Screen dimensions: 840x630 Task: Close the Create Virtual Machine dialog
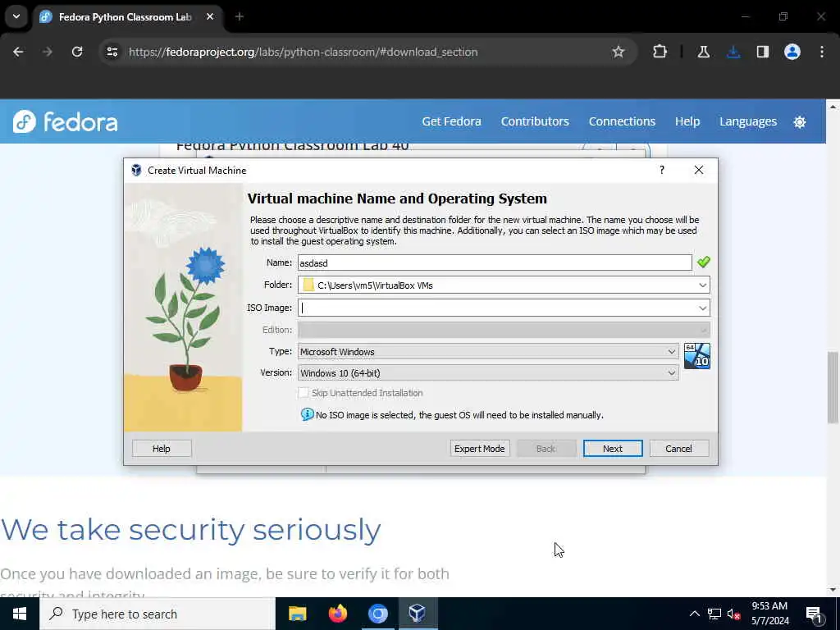pyautogui.click(x=699, y=170)
